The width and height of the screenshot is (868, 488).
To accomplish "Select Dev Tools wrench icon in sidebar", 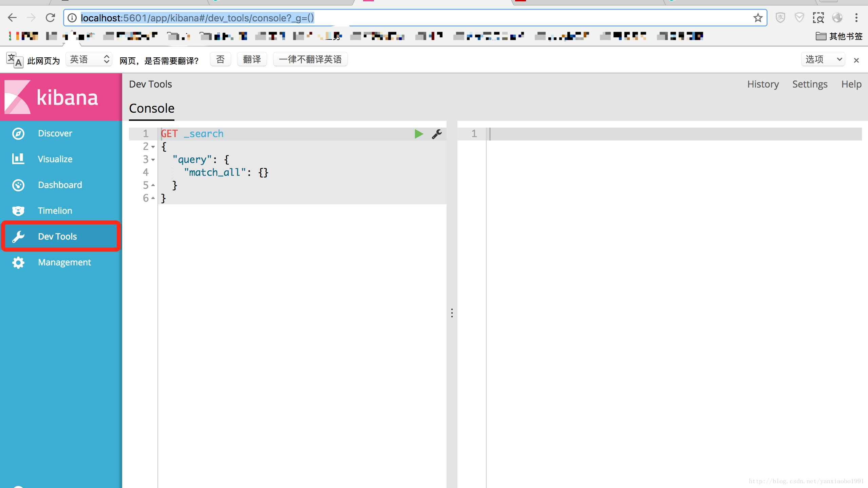I will pyautogui.click(x=18, y=237).
